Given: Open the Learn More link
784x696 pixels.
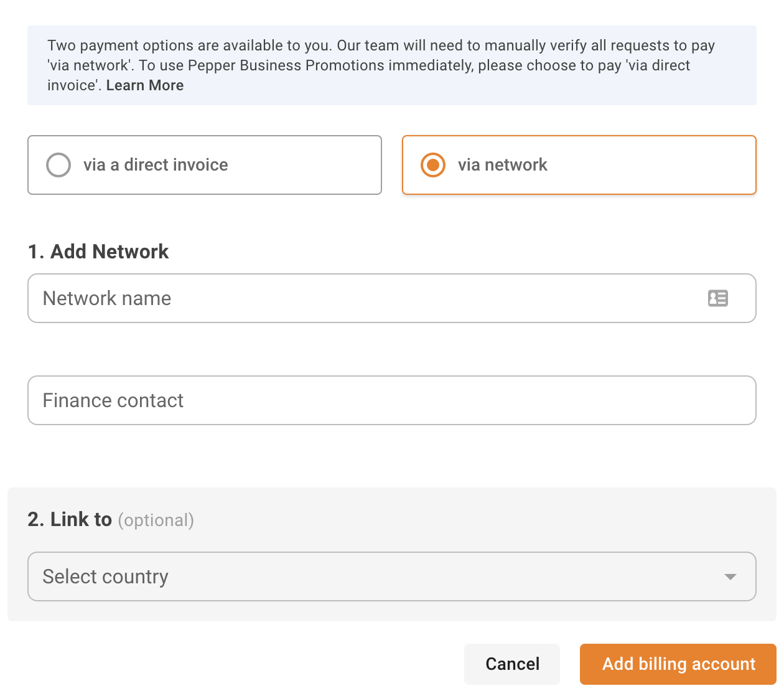Looking at the screenshot, I should coord(145,85).
